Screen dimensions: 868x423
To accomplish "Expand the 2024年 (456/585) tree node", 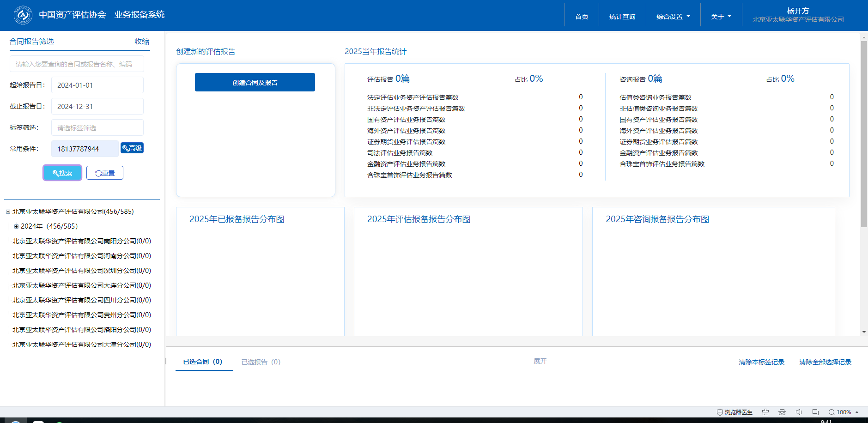I will tap(17, 226).
